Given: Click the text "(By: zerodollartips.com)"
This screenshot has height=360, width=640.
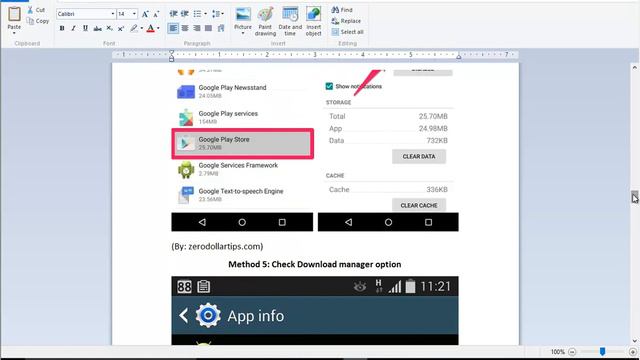Looking at the screenshot, I should (x=217, y=247).
